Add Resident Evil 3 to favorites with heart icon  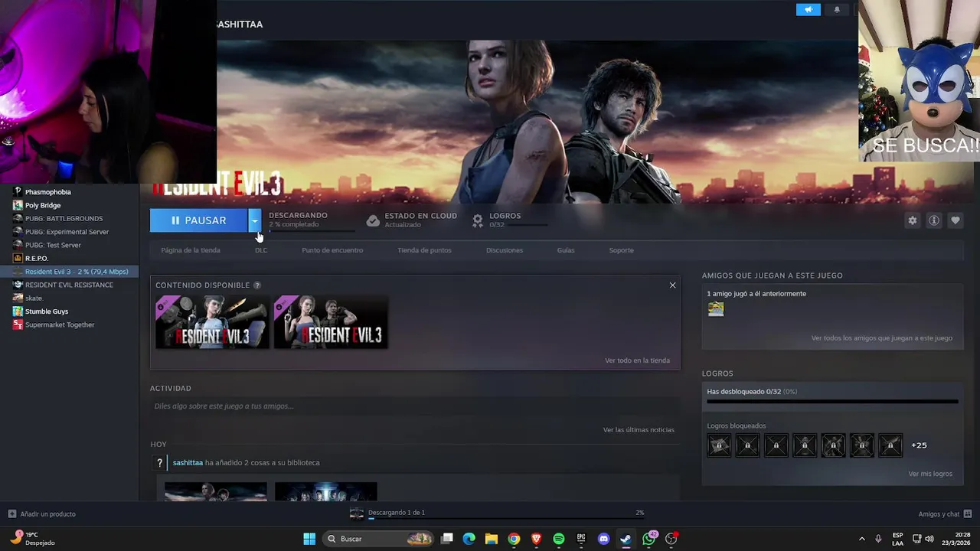955,220
